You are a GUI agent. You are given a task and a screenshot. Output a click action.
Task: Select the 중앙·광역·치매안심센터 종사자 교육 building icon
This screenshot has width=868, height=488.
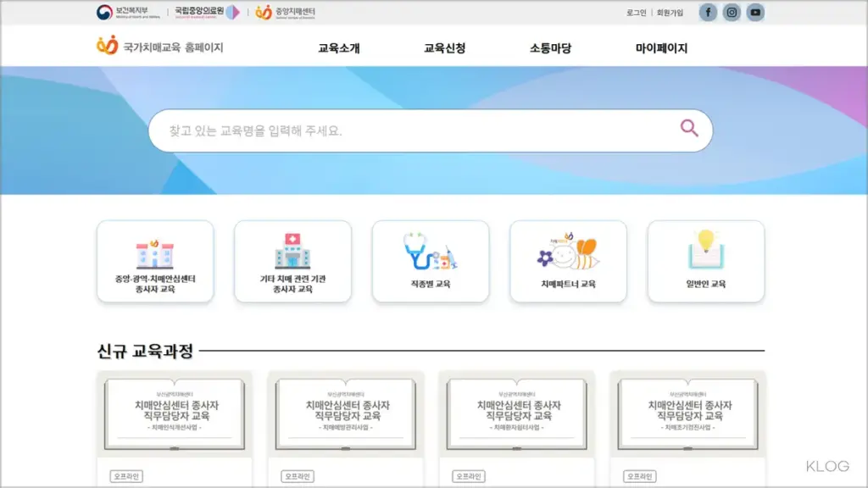(x=154, y=253)
